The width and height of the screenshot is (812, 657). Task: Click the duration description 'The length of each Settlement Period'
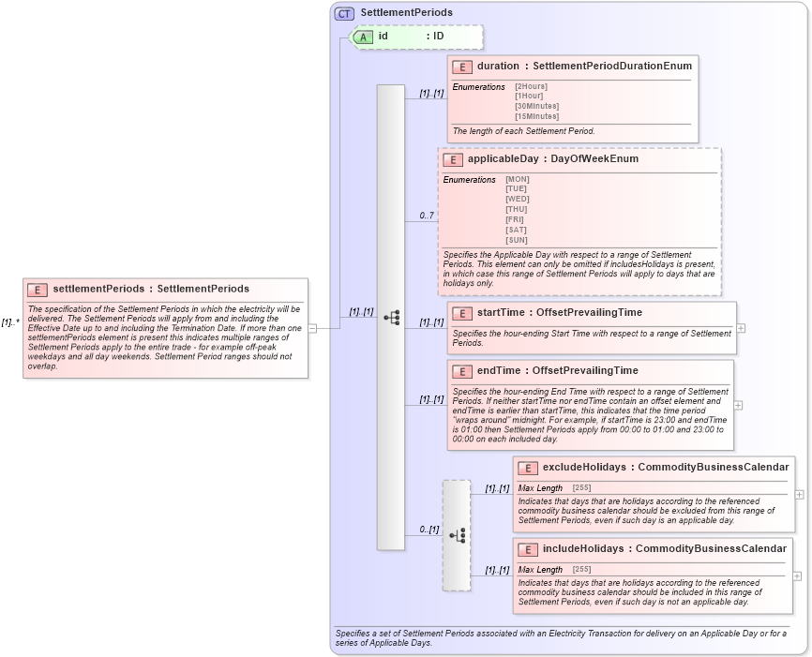523,131
